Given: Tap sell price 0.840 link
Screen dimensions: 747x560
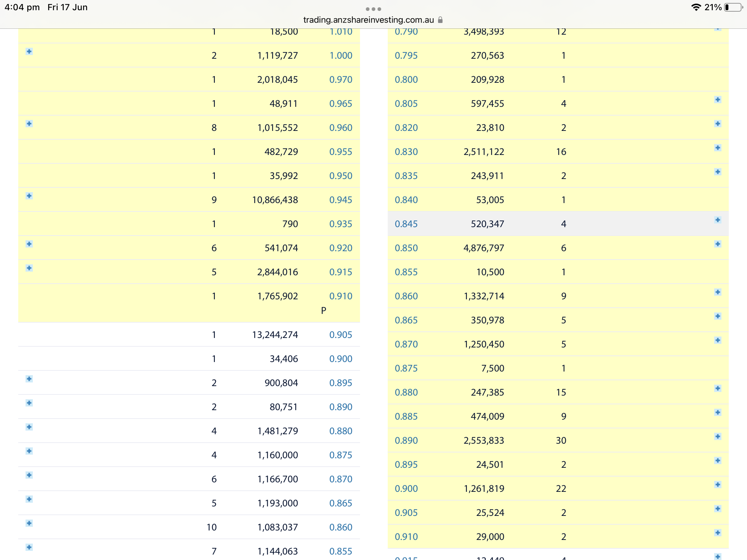Looking at the screenshot, I should coord(406,200).
